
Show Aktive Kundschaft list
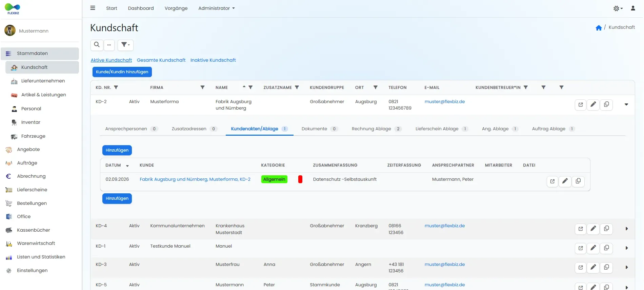coord(111,60)
